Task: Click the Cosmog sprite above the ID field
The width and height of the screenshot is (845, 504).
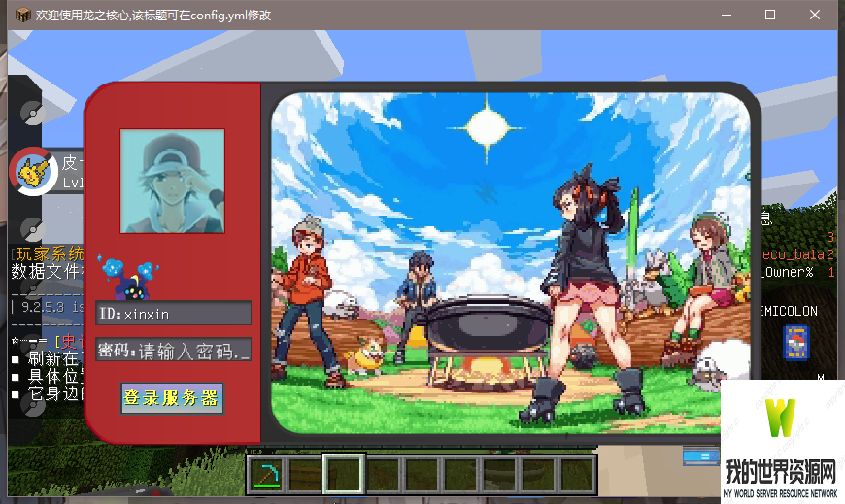Action: click(x=129, y=278)
